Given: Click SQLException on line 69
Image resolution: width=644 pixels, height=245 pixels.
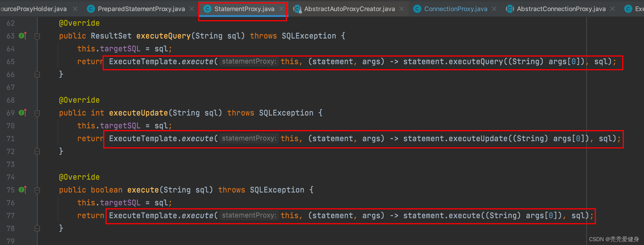Looking at the screenshot, I should click(x=286, y=113).
